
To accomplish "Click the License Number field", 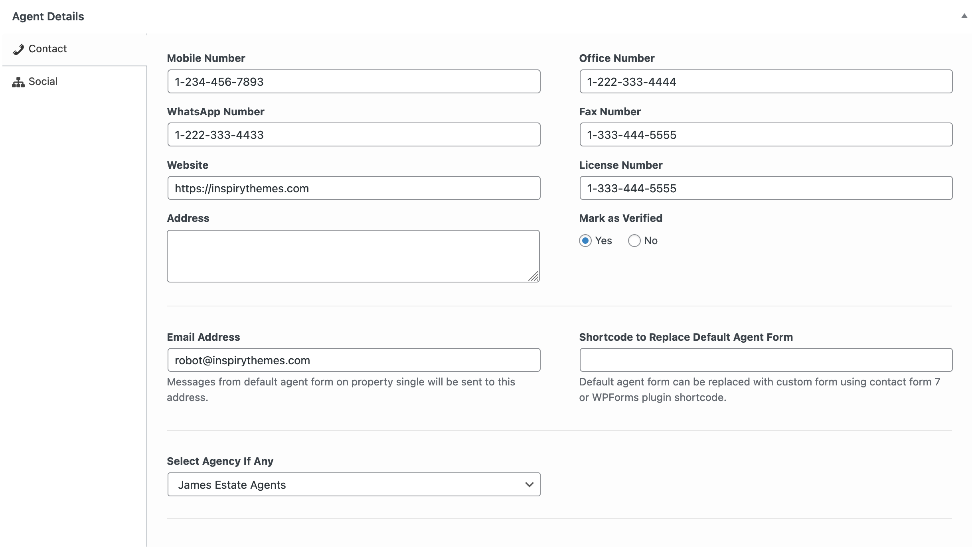I will pyautogui.click(x=766, y=188).
